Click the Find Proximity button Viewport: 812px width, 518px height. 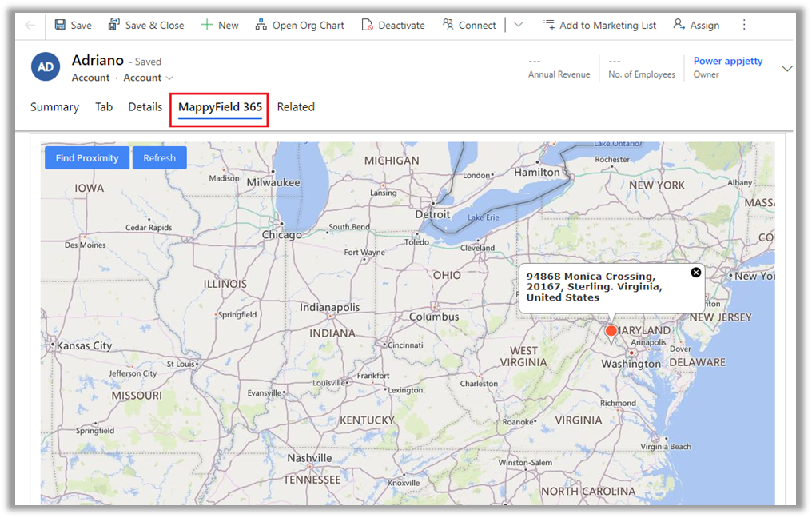(x=86, y=158)
